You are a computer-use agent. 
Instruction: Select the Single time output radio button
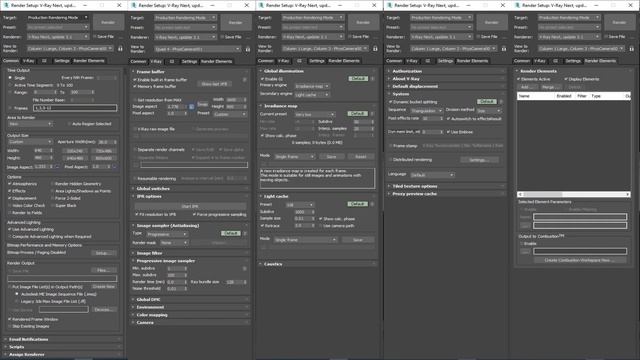pos(10,78)
